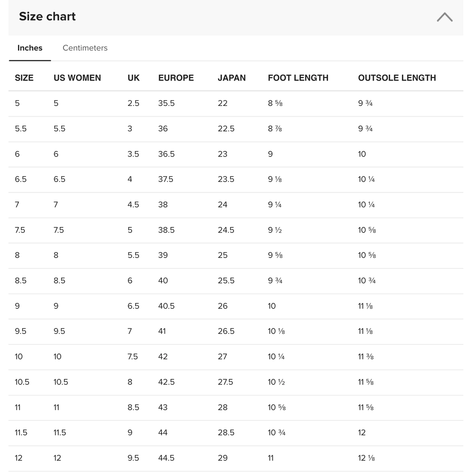Click outsole length 12 ⅛ cell

pyautogui.click(x=367, y=458)
